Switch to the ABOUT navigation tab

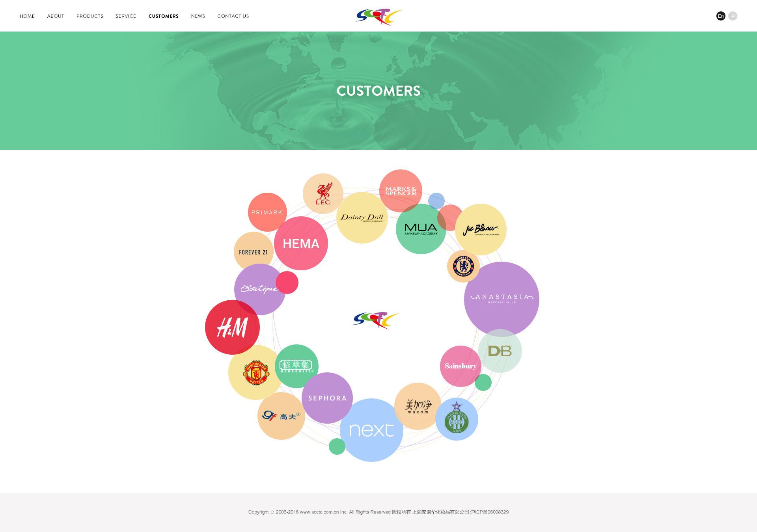click(55, 16)
